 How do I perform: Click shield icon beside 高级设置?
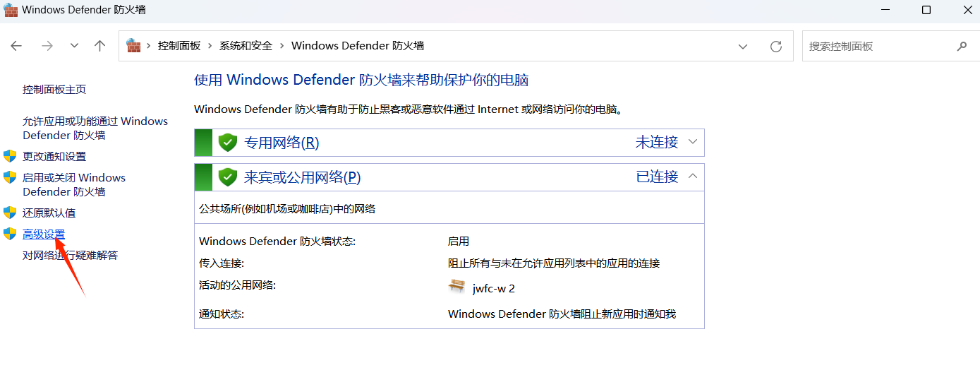tap(10, 234)
